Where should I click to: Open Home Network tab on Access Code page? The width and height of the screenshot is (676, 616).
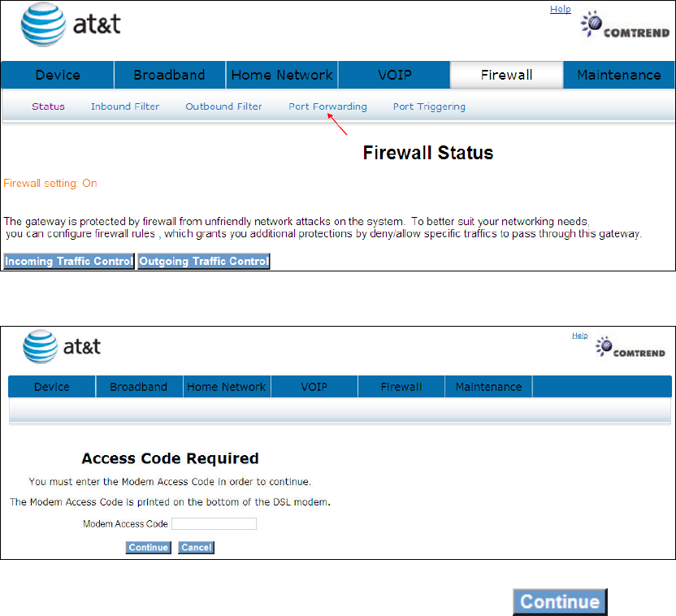click(227, 387)
